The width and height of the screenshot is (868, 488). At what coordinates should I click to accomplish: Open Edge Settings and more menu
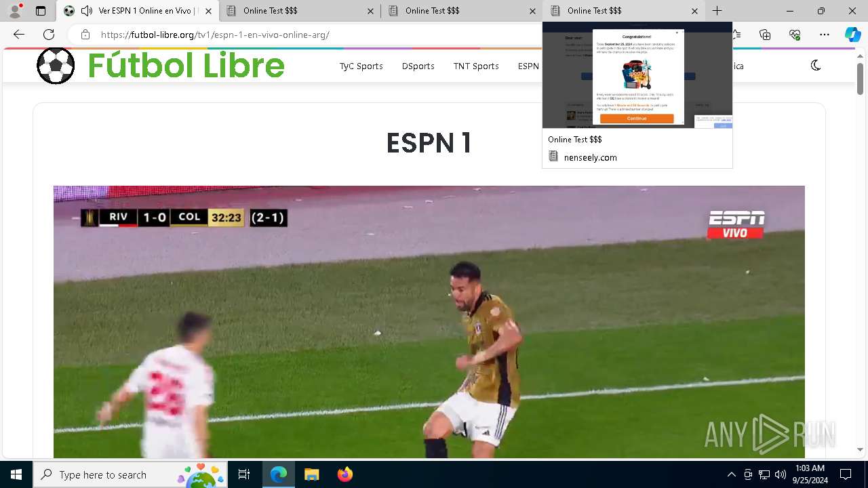click(x=824, y=35)
